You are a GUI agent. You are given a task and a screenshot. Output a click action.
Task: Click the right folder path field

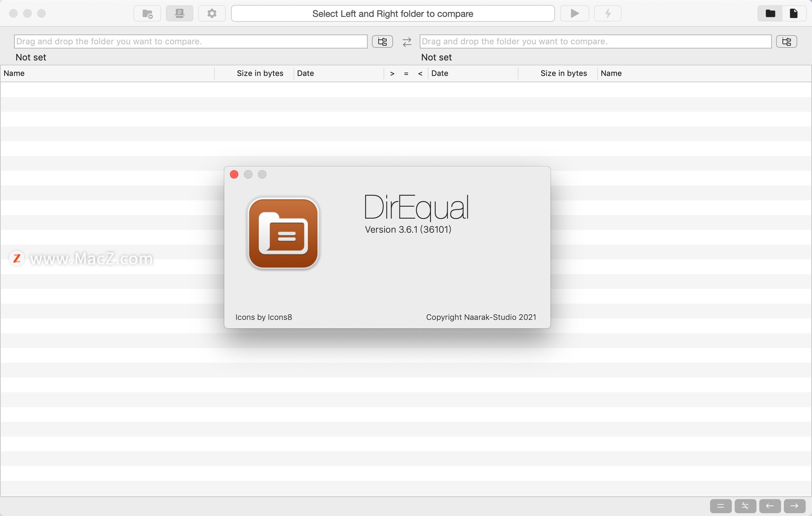tap(595, 41)
